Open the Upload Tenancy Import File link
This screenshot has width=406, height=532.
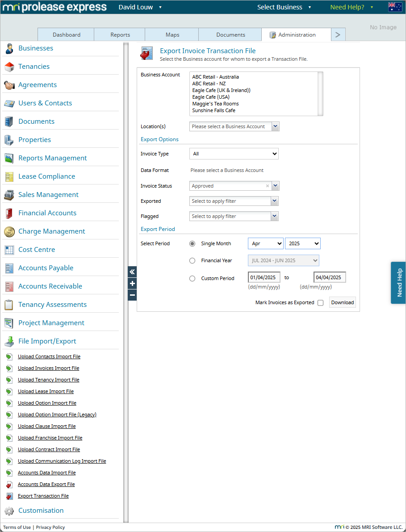point(49,380)
